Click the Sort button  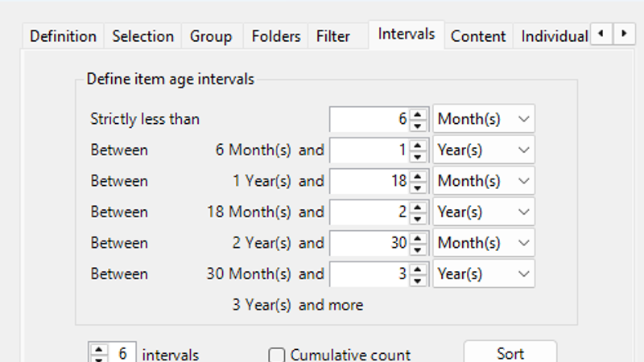[x=510, y=352]
